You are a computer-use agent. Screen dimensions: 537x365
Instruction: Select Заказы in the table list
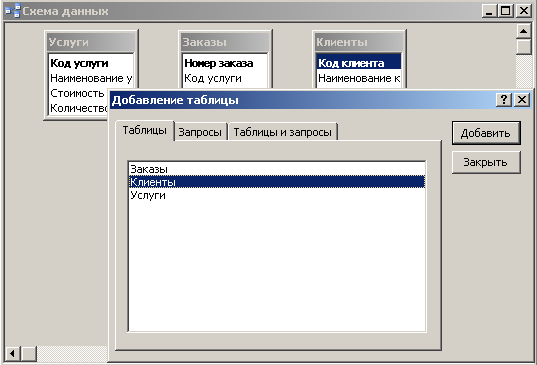click(277, 169)
